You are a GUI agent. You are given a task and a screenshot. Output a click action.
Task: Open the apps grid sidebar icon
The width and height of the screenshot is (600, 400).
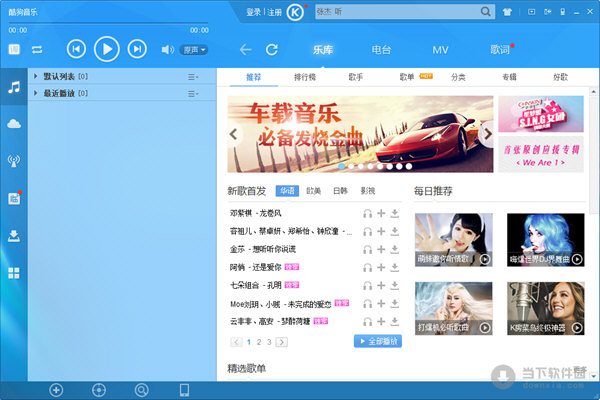click(14, 273)
